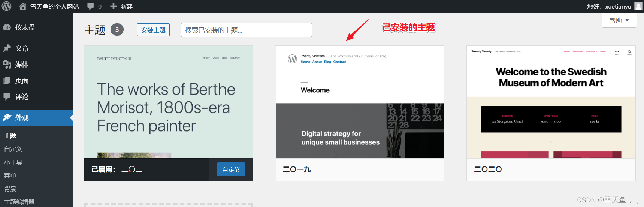Click the 已启用: 二〇二一 label
The width and height of the screenshot is (644, 207).
click(120, 169)
